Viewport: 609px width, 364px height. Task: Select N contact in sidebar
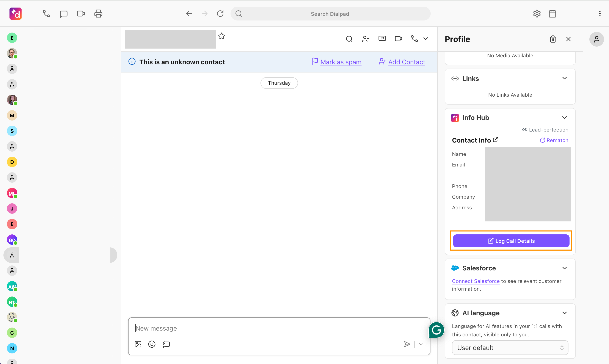tap(12, 348)
